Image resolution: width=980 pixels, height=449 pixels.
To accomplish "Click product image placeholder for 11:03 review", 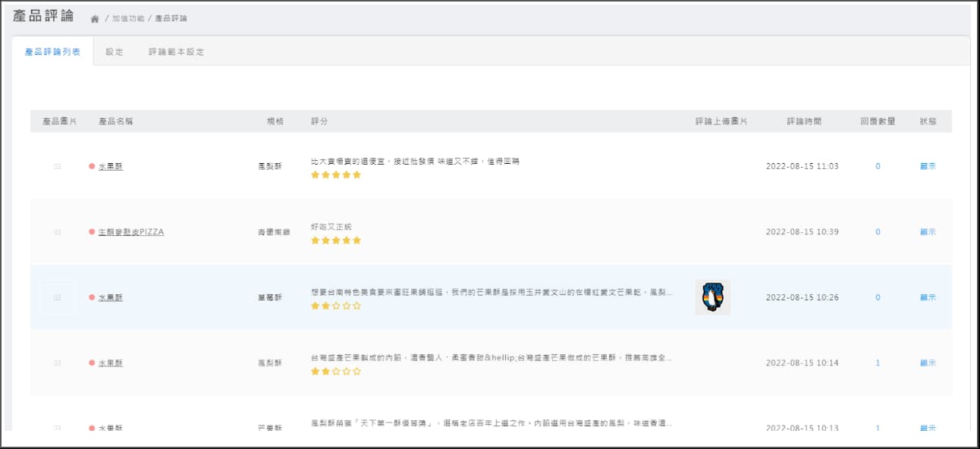I will point(58,167).
